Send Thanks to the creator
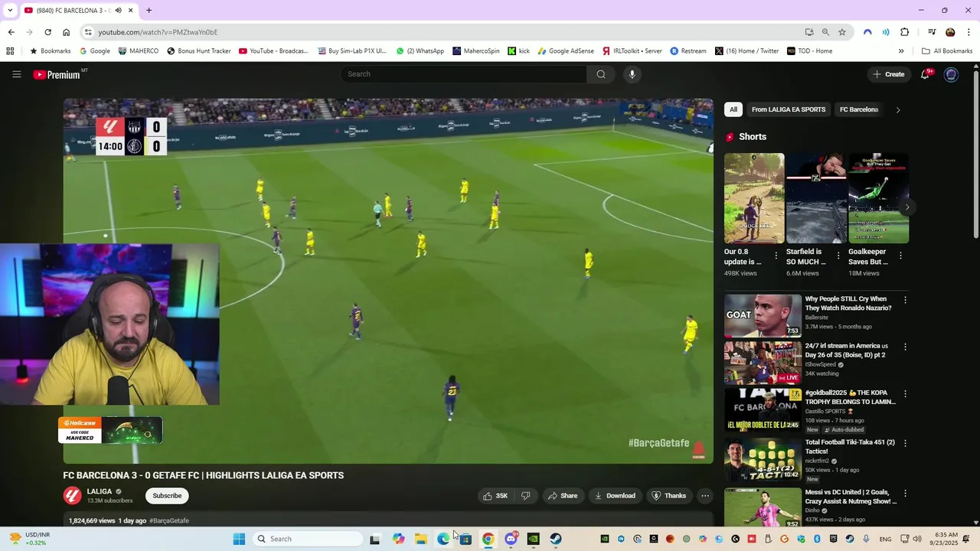Viewport: 980px width, 551px height. tap(668, 496)
